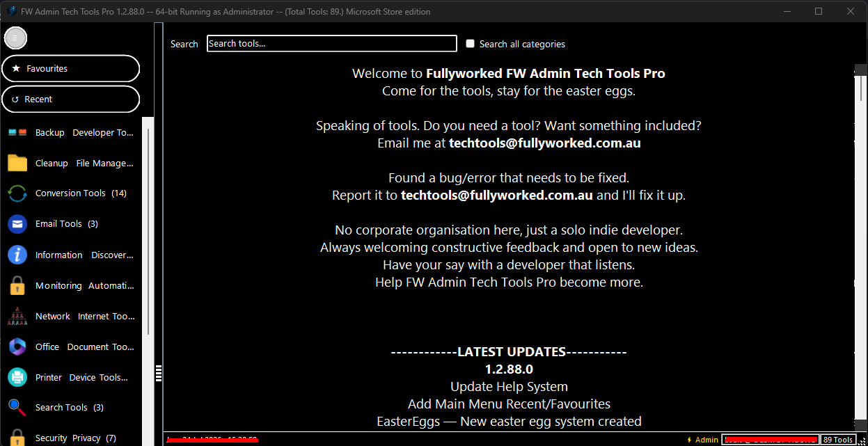Select the Search Tools magnifier icon
The height and width of the screenshot is (446, 868).
(x=17, y=407)
